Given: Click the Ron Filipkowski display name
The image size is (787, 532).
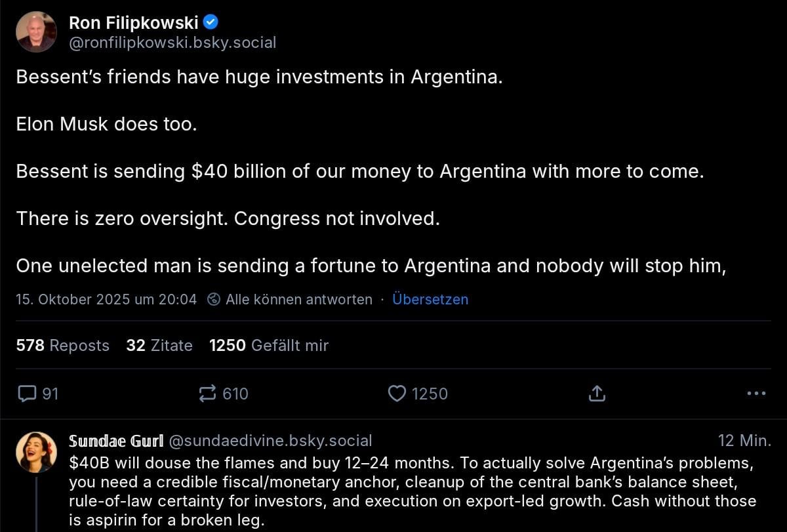Looking at the screenshot, I should (x=133, y=23).
